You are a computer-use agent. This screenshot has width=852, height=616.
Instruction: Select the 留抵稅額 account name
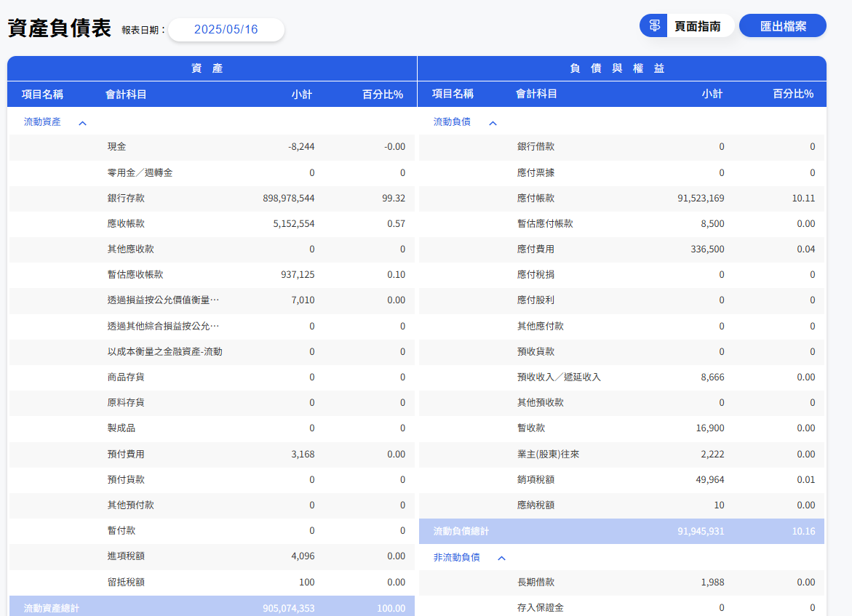(126, 583)
